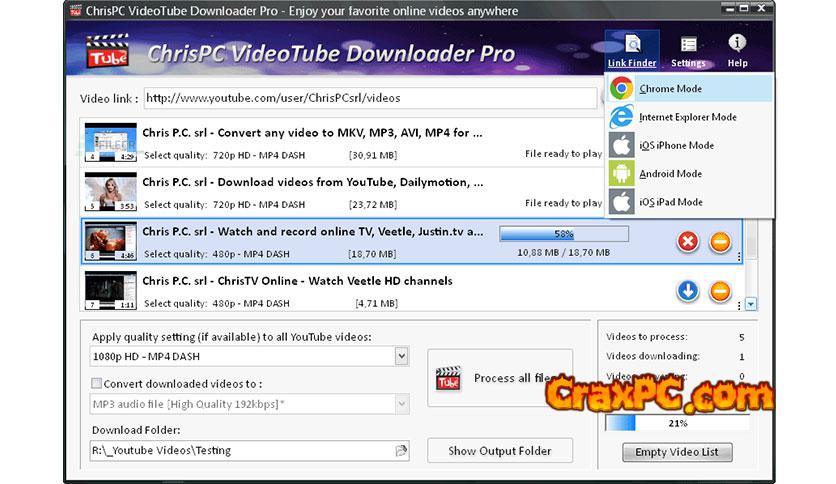Viewport: 836px width, 484px height.
Task: Remove the Watch and record online TV video
Action: coord(720,242)
